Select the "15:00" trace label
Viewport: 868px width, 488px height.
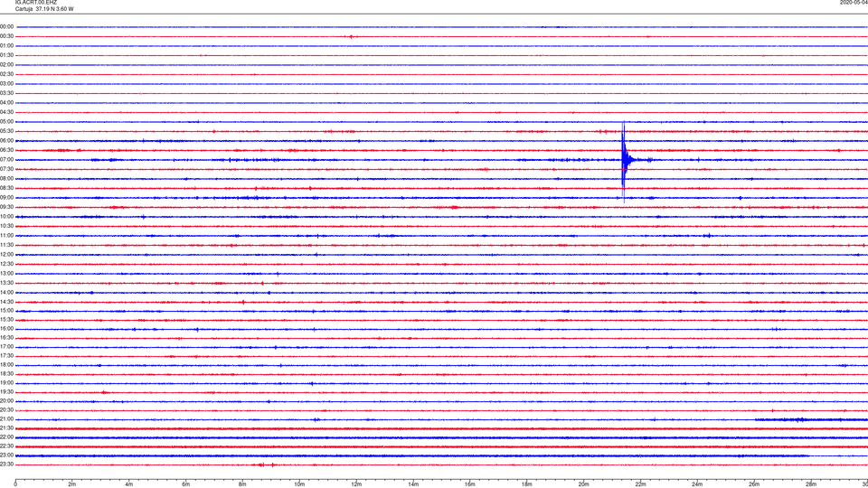pyautogui.click(x=6, y=310)
